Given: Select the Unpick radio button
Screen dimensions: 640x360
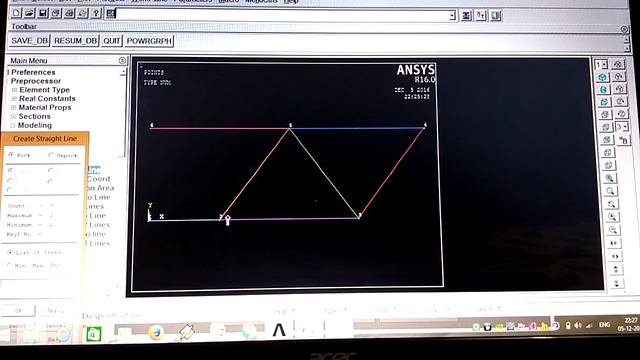Looking at the screenshot, I should [51, 155].
